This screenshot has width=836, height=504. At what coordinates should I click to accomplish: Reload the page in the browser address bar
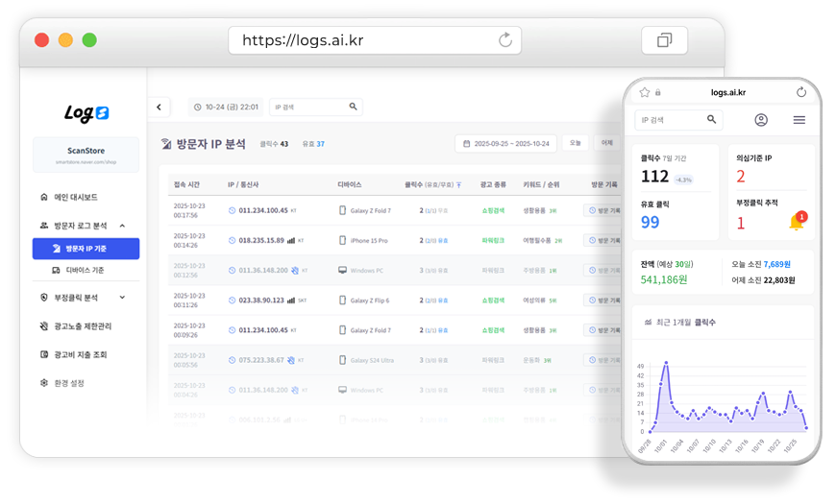tap(504, 40)
